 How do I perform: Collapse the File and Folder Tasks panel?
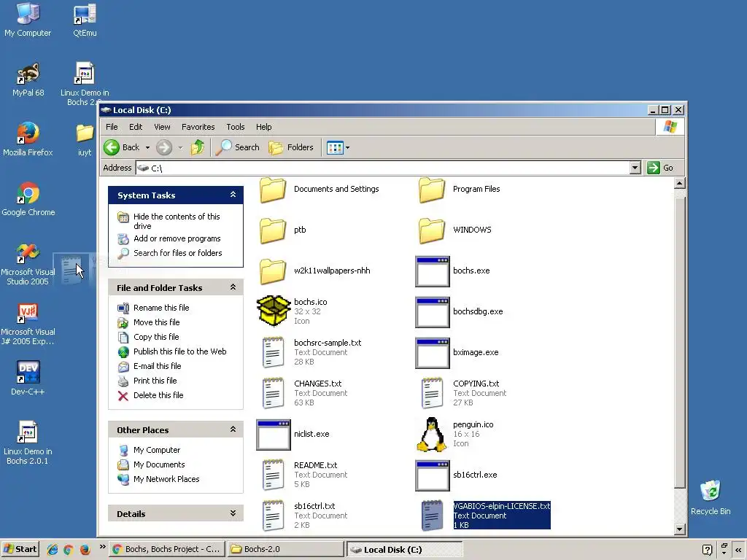(x=233, y=287)
